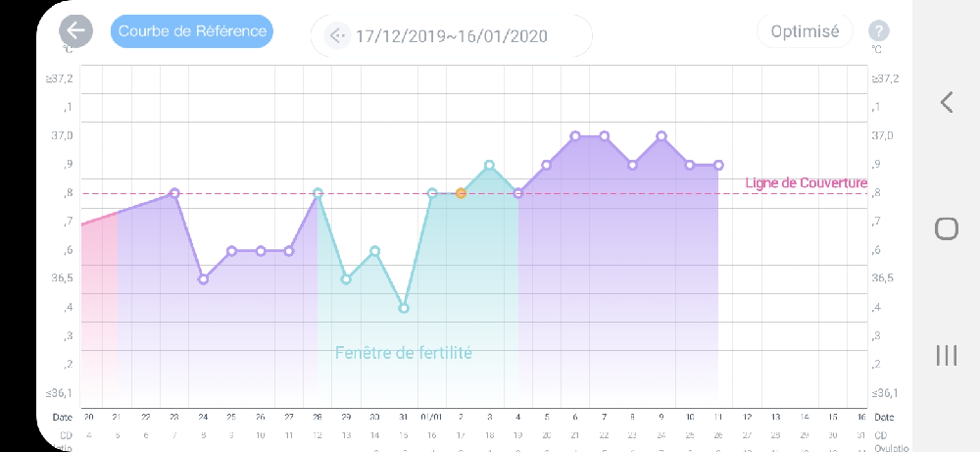Open the 17/12/2019~16/01/2020 date range selector
This screenshot has width=980, height=452.
pyautogui.click(x=451, y=36)
